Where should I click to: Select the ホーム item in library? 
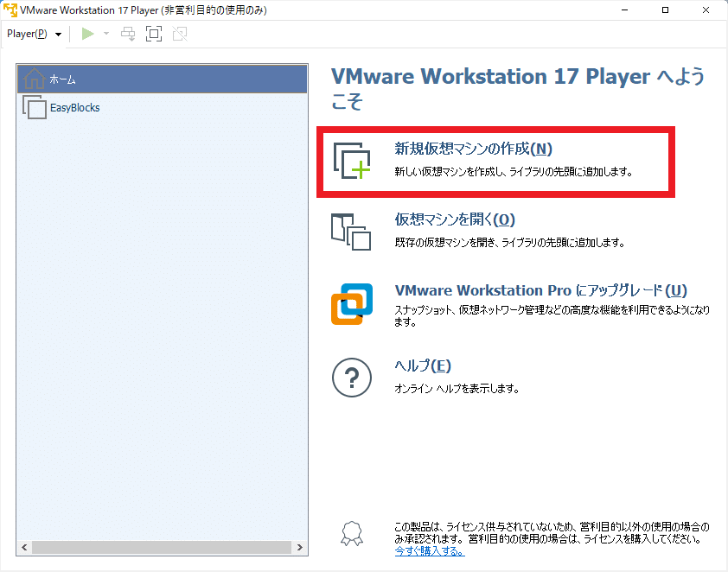(x=162, y=79)
